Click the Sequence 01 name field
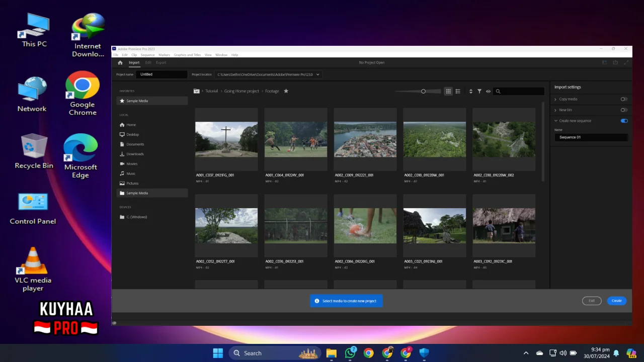644x362 pixels. pos(591,137)
